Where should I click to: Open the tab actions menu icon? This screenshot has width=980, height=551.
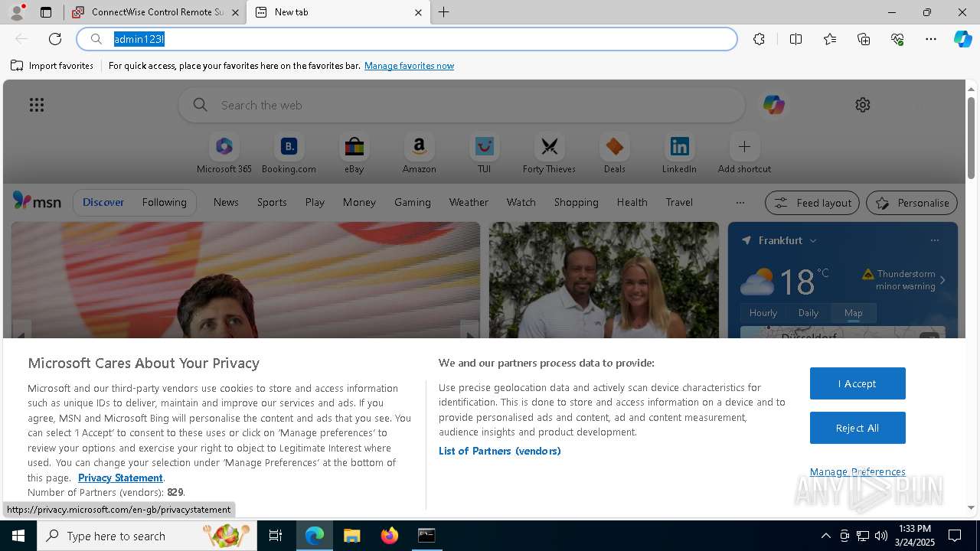[46, 12]
